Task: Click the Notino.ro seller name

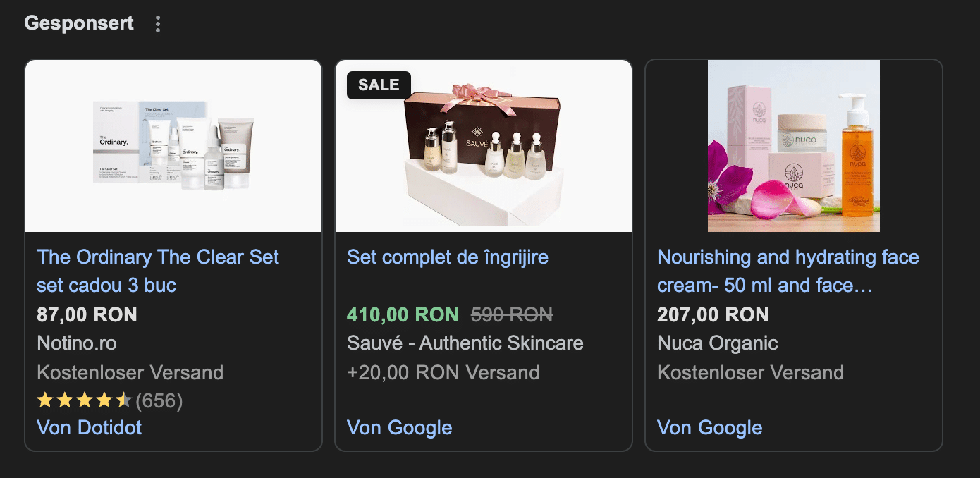Action: 77,343
